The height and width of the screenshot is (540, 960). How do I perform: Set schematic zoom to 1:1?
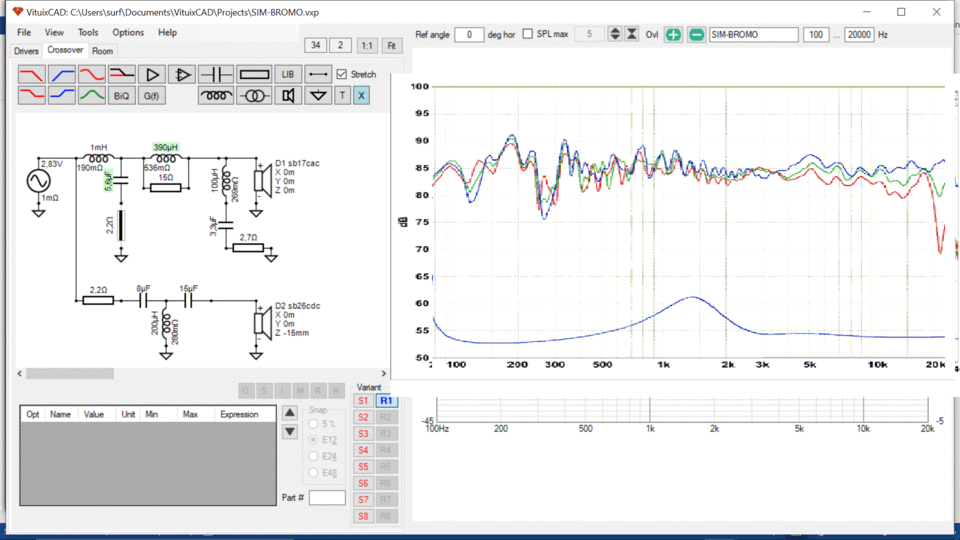(367, 45)
